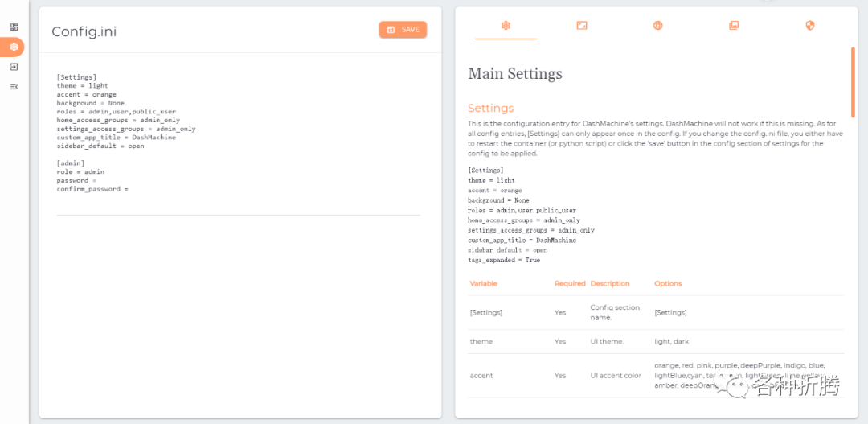
Task: Open the dashboard home icon in sidebar
Action: [x=14, y=27]
